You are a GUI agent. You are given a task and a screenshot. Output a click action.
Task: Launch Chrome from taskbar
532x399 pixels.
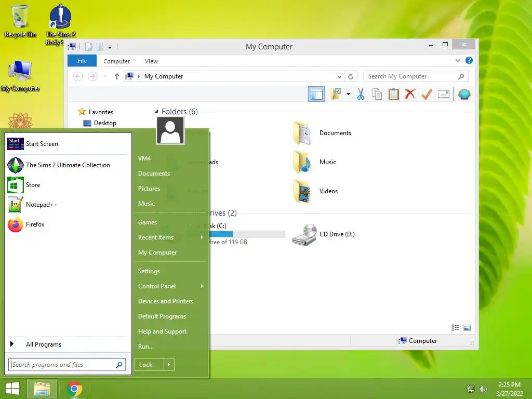[75, 389]
